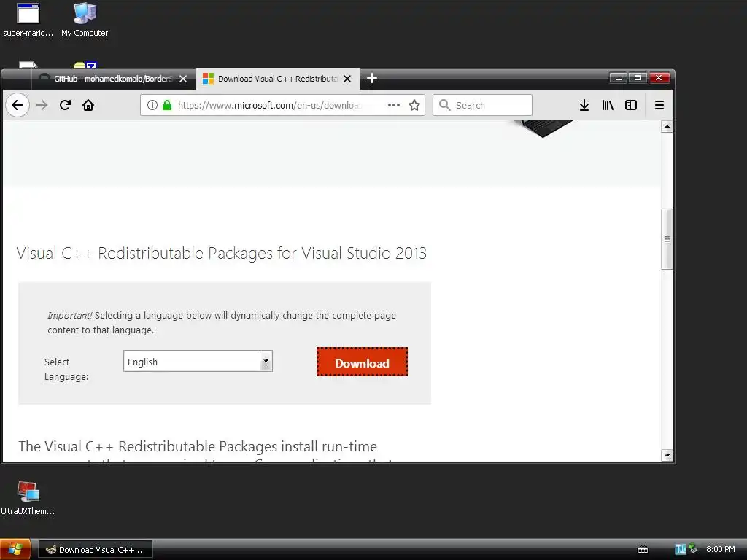Click the red Download button
The width and height of the screenshot is (747, 560).
362,362
